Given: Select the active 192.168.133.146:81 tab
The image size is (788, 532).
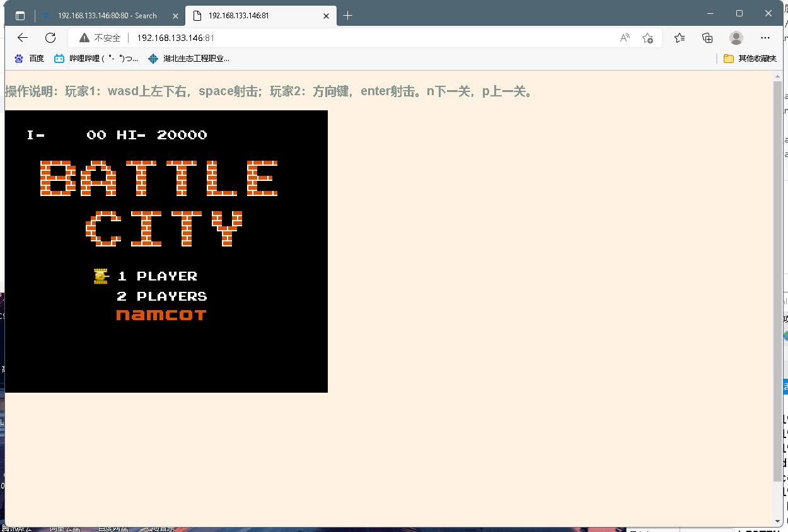Looking at the screenshot, I should (x=261, y=16).
